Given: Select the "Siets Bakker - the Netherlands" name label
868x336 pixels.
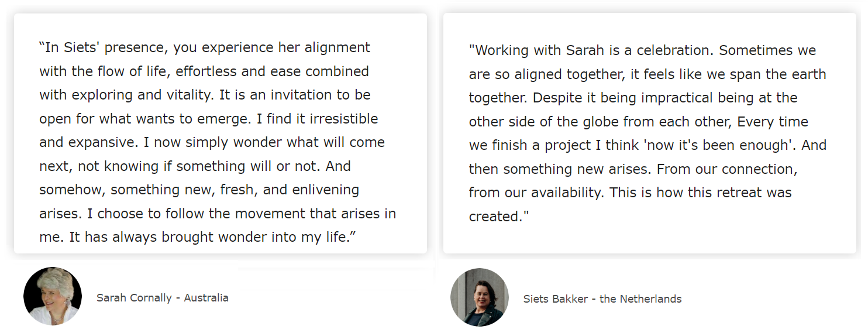Looking at the screenshot, I should tap(602, 299).
